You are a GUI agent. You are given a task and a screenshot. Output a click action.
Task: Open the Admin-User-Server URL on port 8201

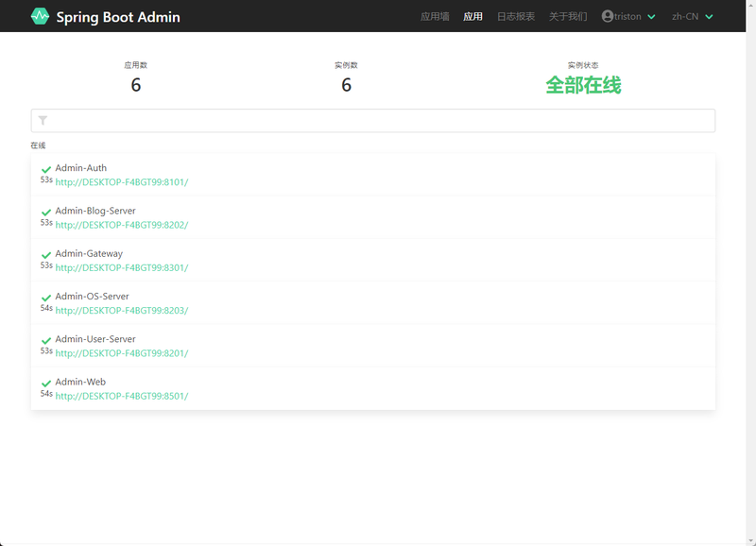[122, 353]
